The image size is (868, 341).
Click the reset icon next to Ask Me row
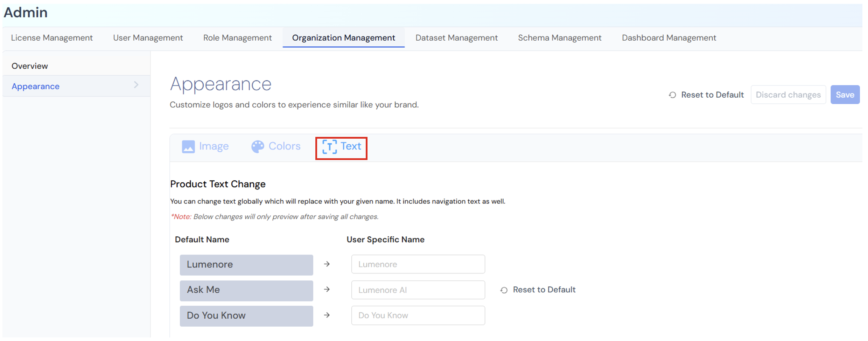(504, 290)
